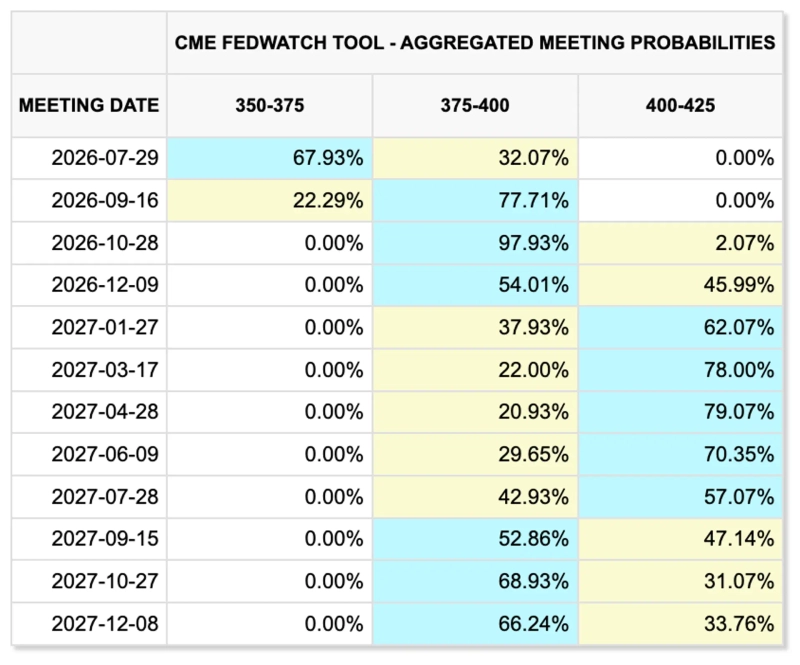This screenshot has width=800, height=665.
Task: Click the MEETING DATE header cell
Action: [x=89, y=106]
